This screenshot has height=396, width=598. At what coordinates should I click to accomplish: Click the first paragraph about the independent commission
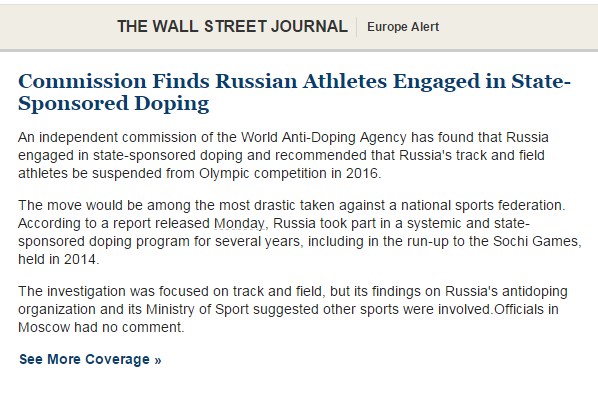(283, 156)
